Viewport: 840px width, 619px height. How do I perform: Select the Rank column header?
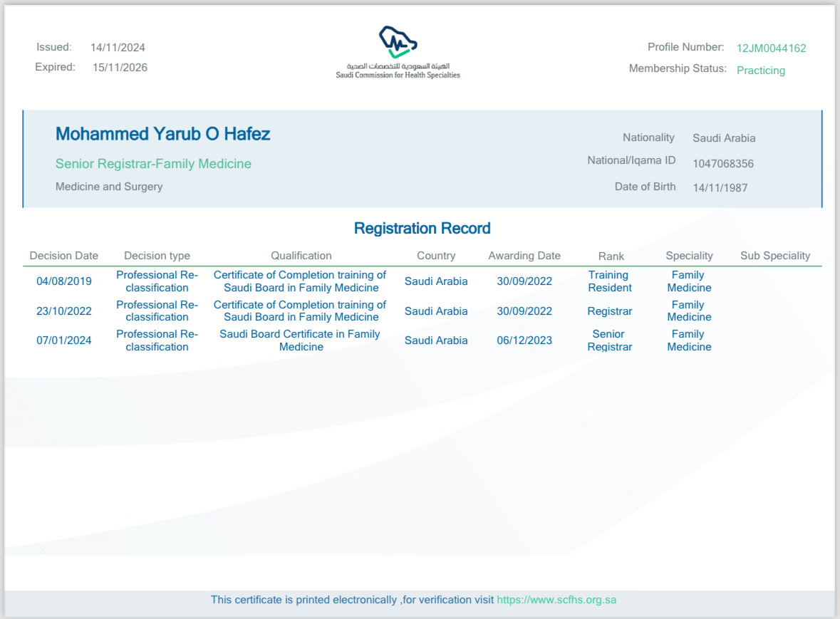pos(611,256)
